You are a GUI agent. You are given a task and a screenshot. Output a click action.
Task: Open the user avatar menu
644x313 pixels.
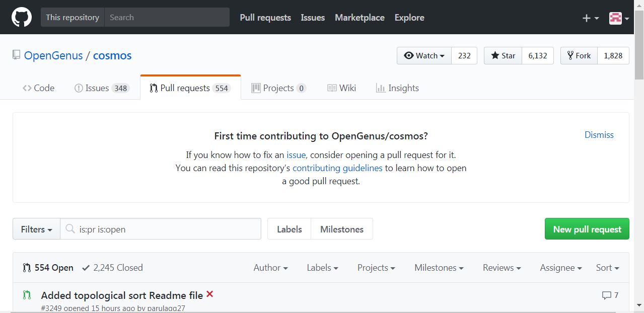coord(619,18)
